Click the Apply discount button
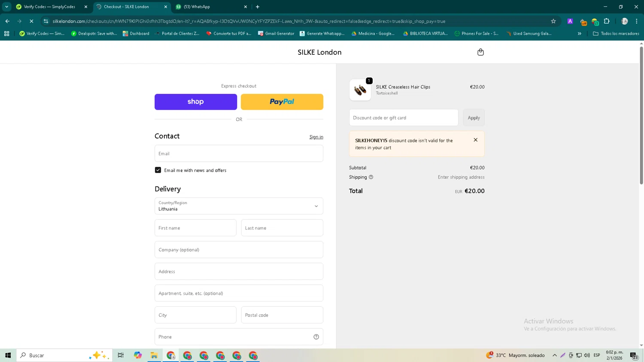Viewport: 644px width, 362px height. 474,118
